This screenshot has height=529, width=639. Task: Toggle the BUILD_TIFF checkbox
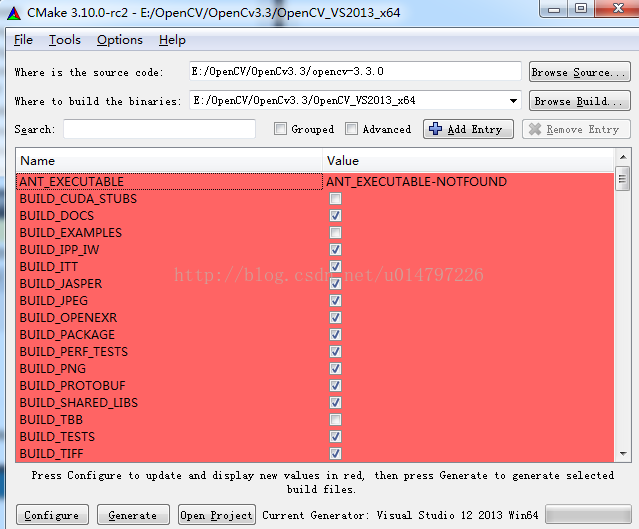pyautogui.click(x=335, y=453)
